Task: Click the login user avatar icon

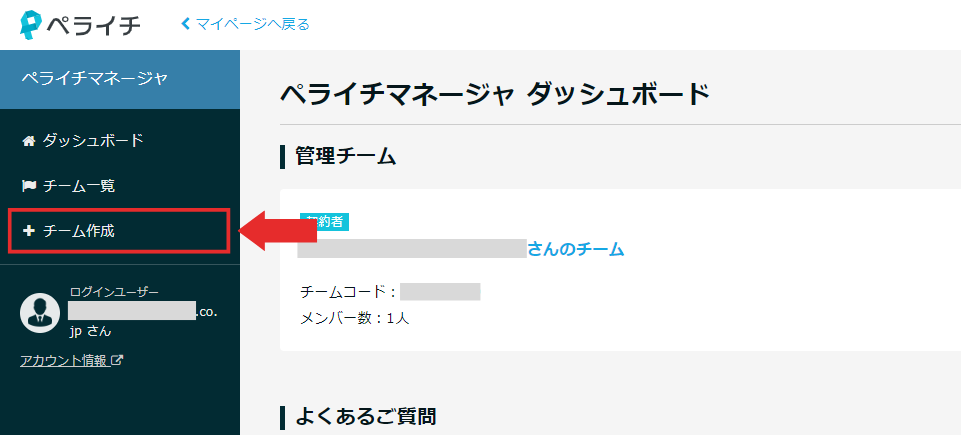Action: [40, 311]
